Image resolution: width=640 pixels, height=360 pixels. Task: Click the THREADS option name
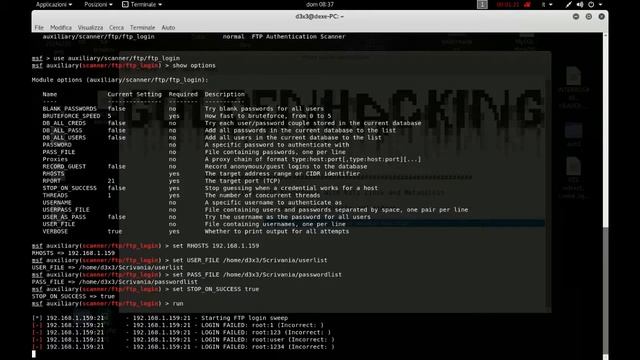(x=55, y=195)
